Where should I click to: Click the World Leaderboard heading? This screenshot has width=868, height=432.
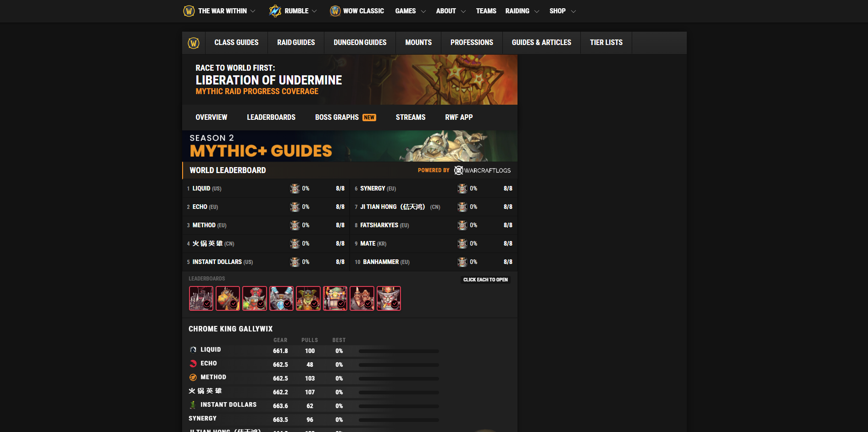pos(228,170)
